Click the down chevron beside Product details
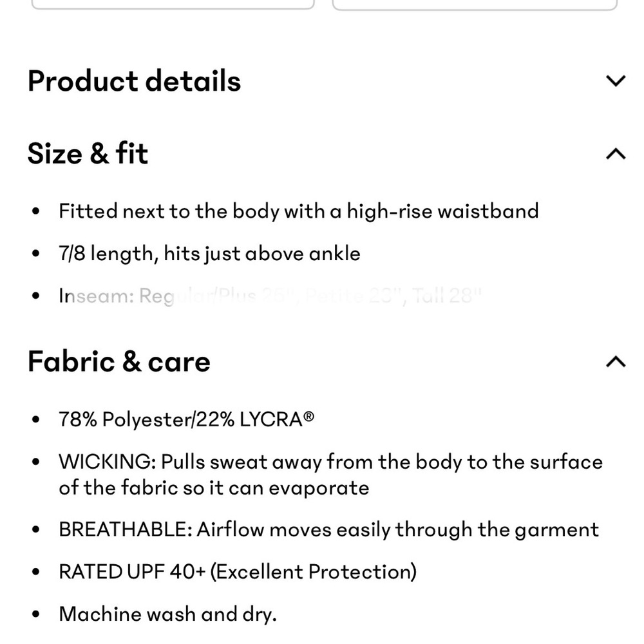 click(616, 80)
